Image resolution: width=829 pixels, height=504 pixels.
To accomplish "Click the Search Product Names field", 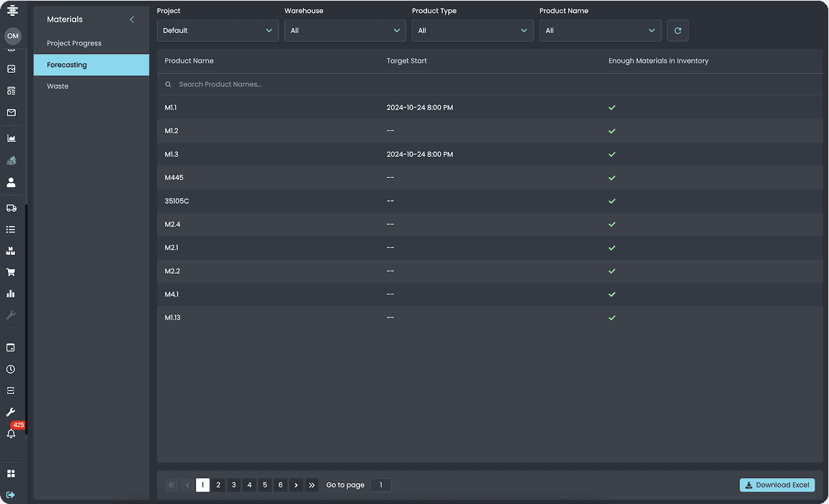I will pos(490,84).
